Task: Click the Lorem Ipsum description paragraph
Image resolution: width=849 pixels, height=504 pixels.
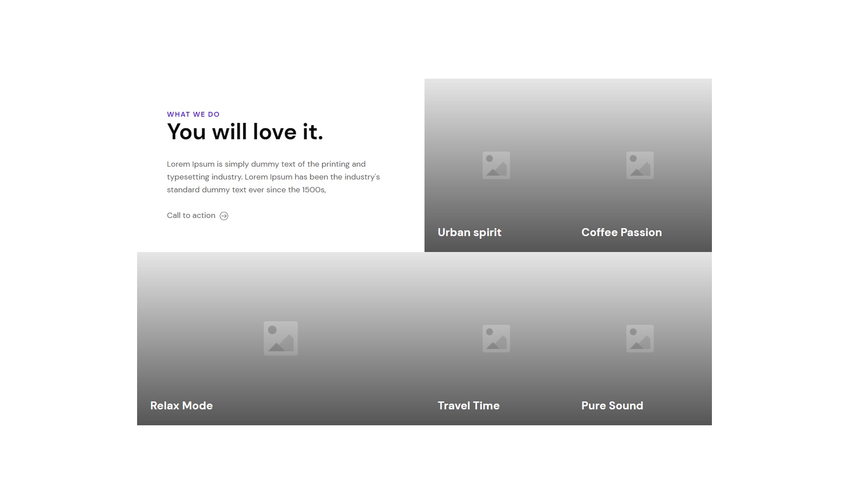Action: 273,177
